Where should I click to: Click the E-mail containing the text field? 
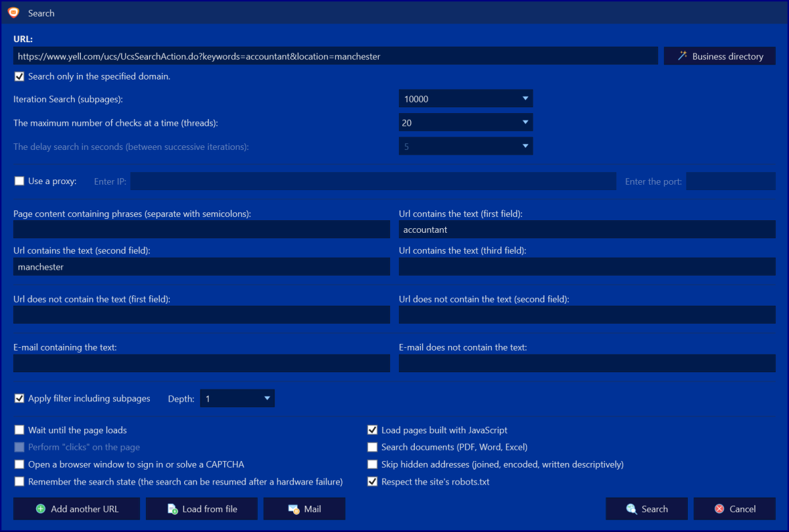[x=202, y=364]
